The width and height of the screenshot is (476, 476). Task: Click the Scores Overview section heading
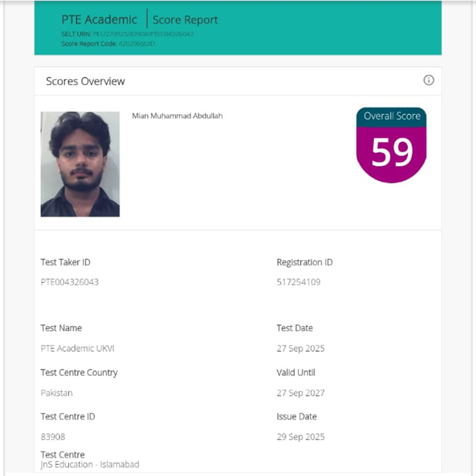pos(85,81)
